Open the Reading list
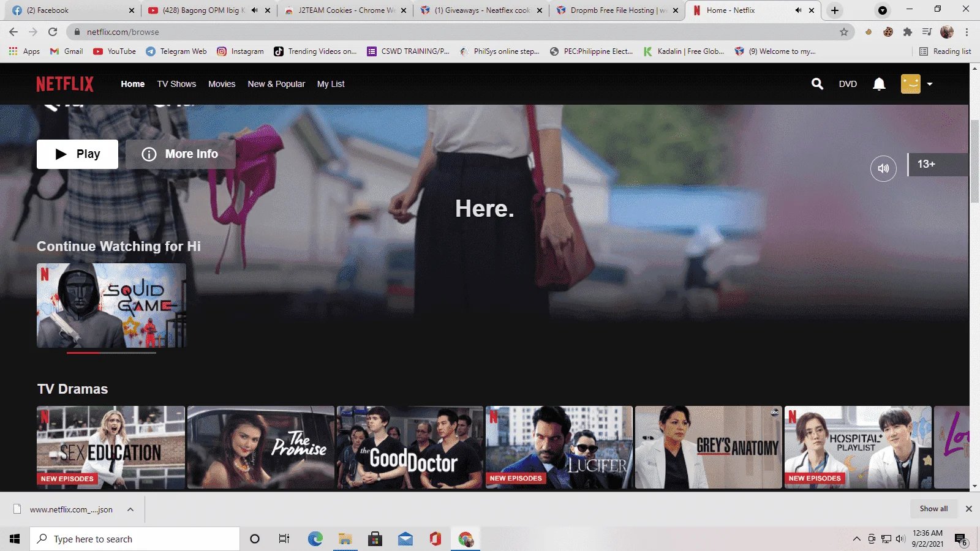The image size is (980, 551). tap(945, 51)
